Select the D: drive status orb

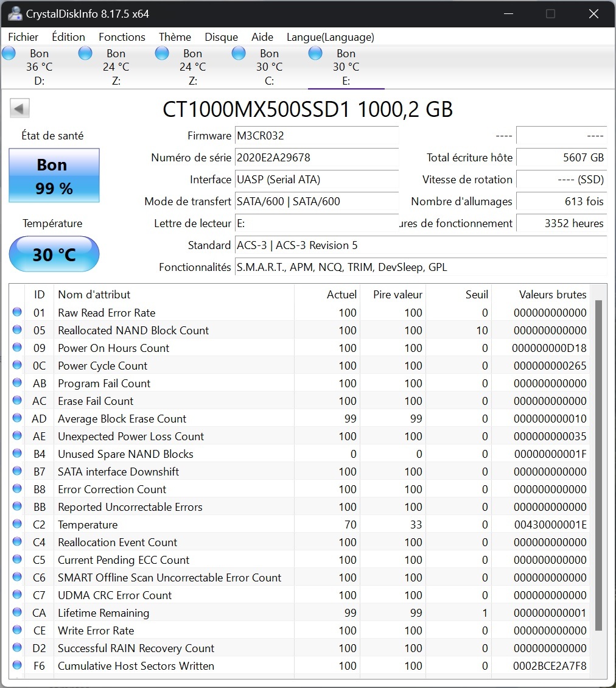(x=9, y=54)
